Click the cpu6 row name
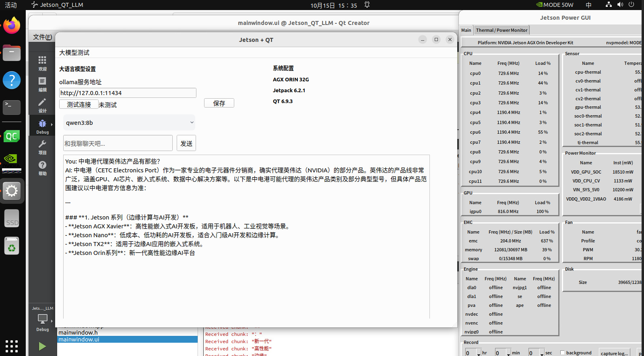 point(475,132)
